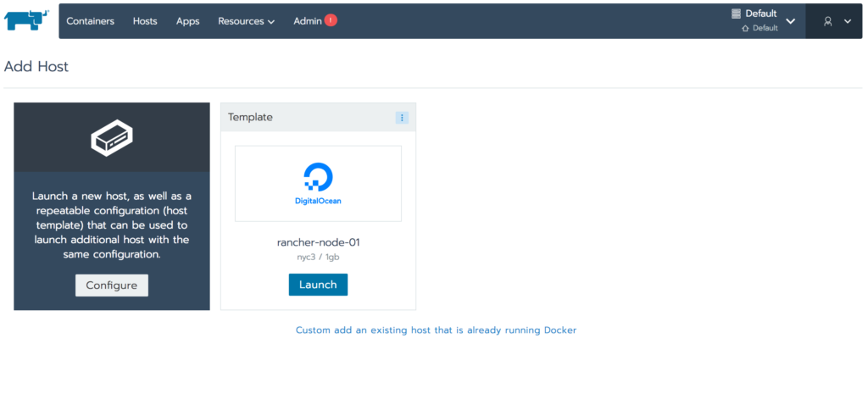Click the Configure button
This screenshot has width=868, height=399.
coord(112,285)
